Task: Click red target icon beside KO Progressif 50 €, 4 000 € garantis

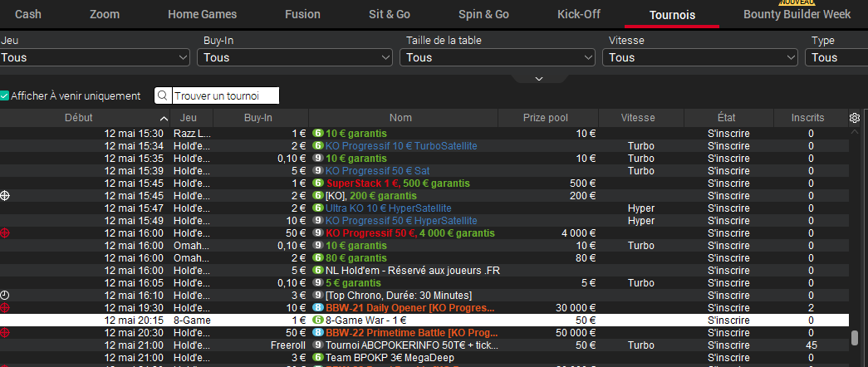Action: coord(5,233)
